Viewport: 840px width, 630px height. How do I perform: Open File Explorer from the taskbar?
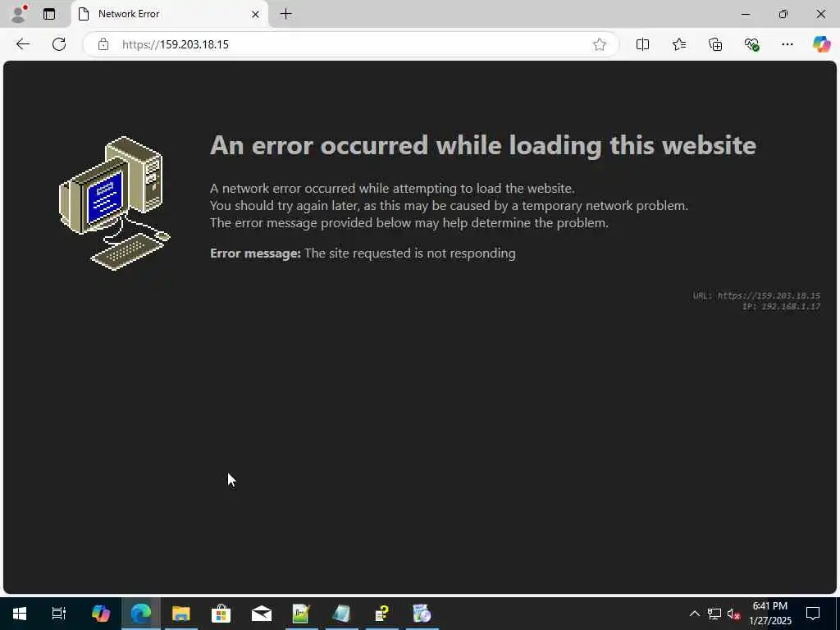181,614
